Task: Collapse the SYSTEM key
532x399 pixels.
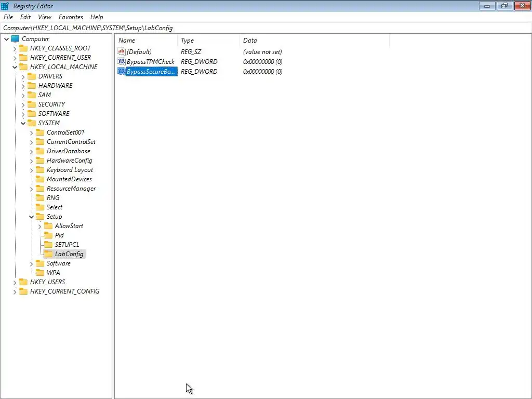Action: click(23, 123)
